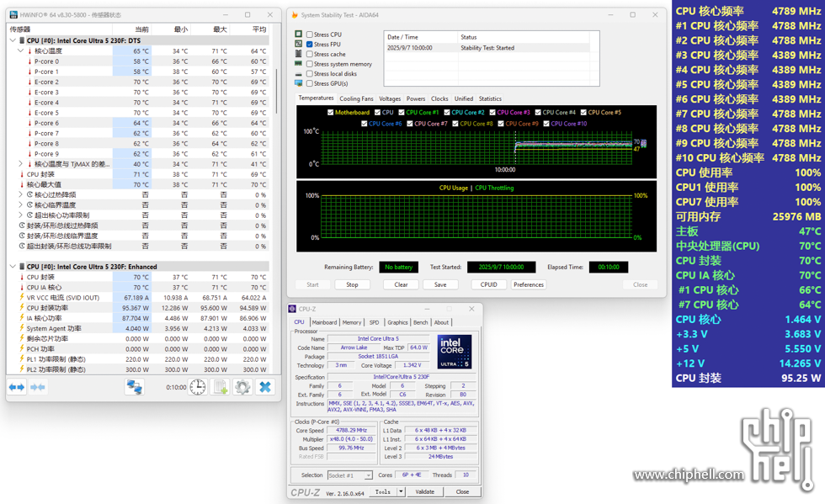Click thermometer icon beside CPU 封装 at 71 °C
Screen dimensions: 825x504
click(22, 174)
